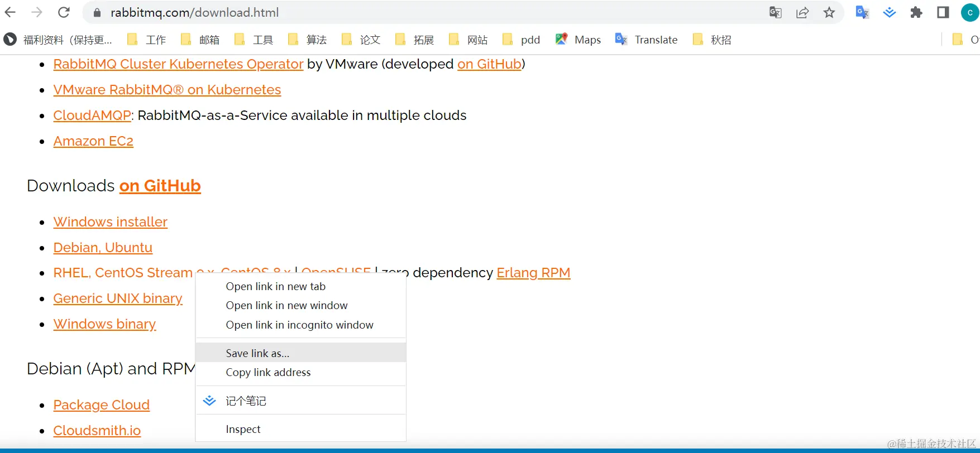Open the Maps bookmark
Image resolution: width=980 pixels, height=453 pixels.
pos(578,40)
